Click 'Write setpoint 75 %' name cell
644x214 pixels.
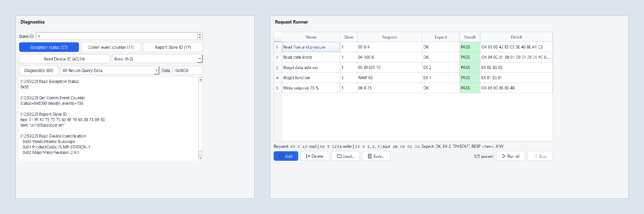pos(311,88)
